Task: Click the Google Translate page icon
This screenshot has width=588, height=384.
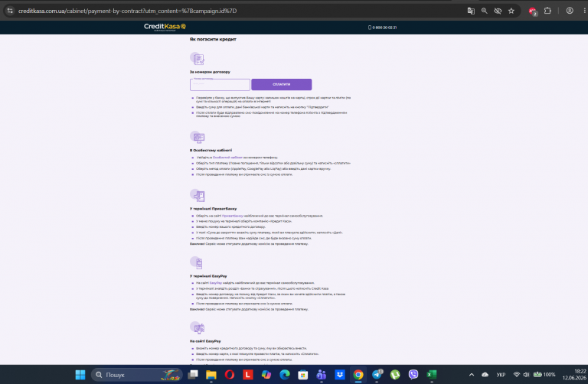Action: point(471,11)
